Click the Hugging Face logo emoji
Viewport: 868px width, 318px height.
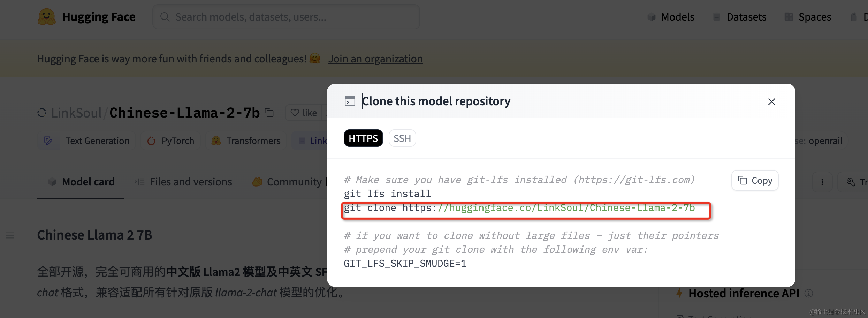(x=46, y=17)
